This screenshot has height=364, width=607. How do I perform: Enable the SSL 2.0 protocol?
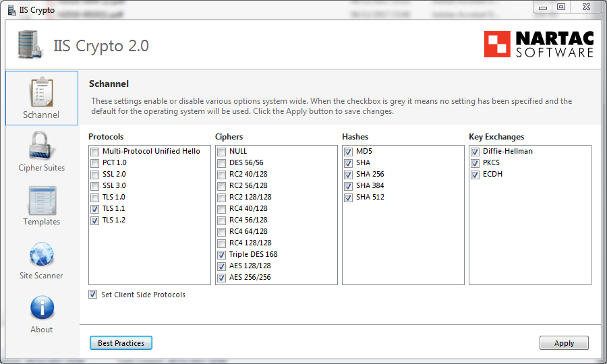point(95,175)
